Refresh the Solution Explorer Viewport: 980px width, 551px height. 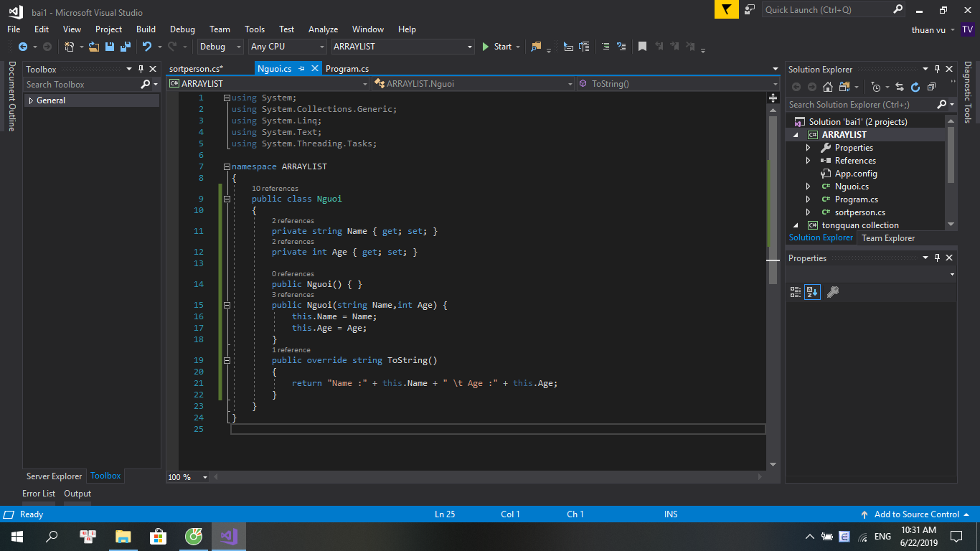915,87
